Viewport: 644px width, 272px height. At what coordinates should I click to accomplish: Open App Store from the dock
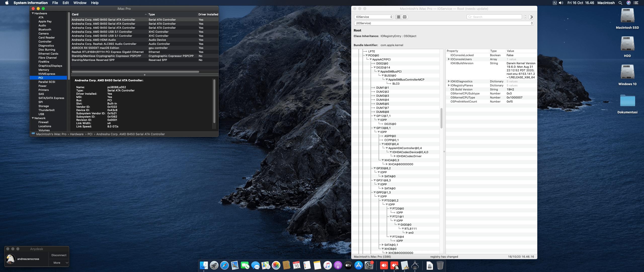pos(358,265)
